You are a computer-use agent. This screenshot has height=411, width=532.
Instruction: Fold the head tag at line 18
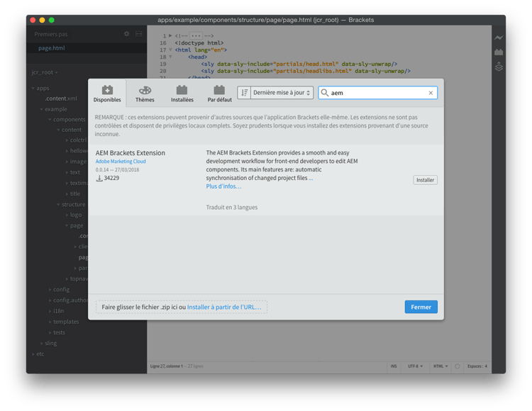coord(170,57)
